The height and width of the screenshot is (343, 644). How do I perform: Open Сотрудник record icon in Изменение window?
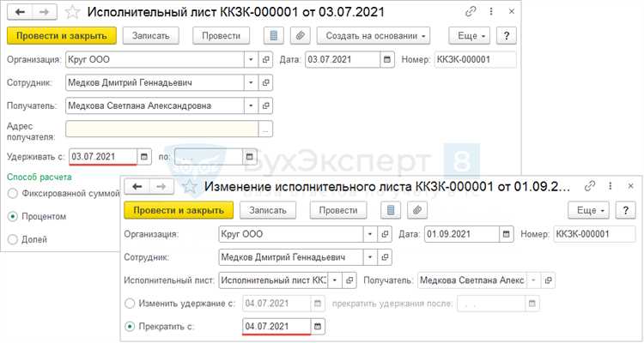[385, 257]
